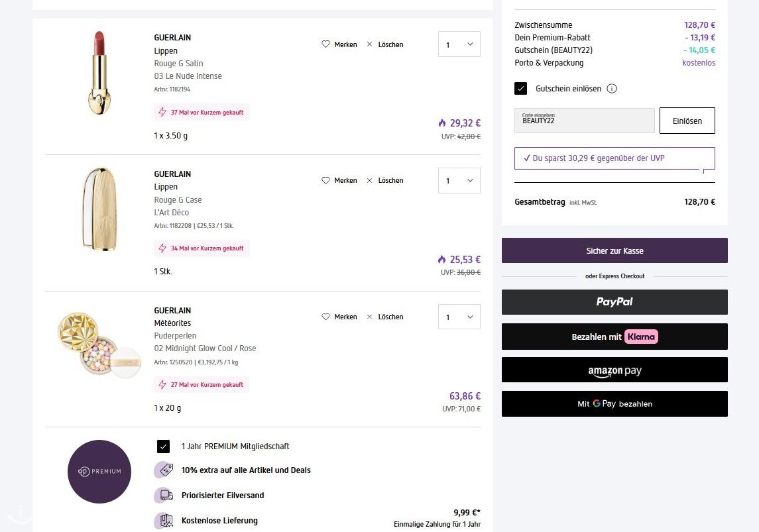This screenshot has height=532, width=759.
Task: Expand quantity dropdown for Météorites Puderperlen
Action: (459, 317)
